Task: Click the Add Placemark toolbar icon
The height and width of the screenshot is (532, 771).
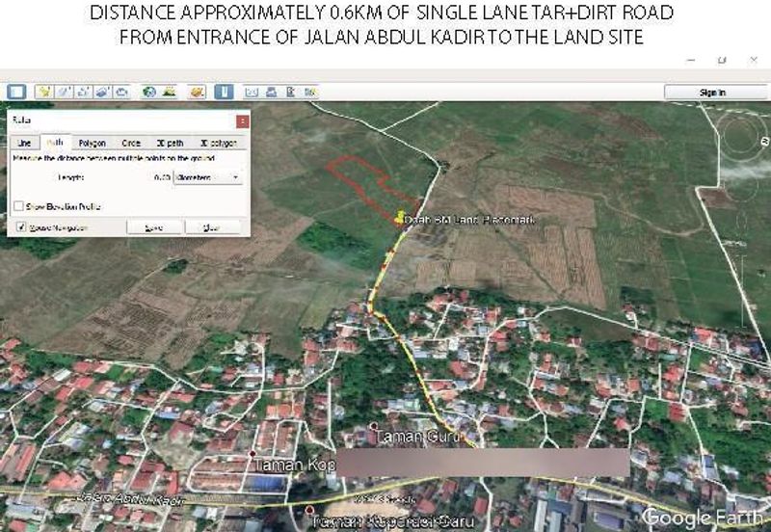Action: [x=44, y=93]
